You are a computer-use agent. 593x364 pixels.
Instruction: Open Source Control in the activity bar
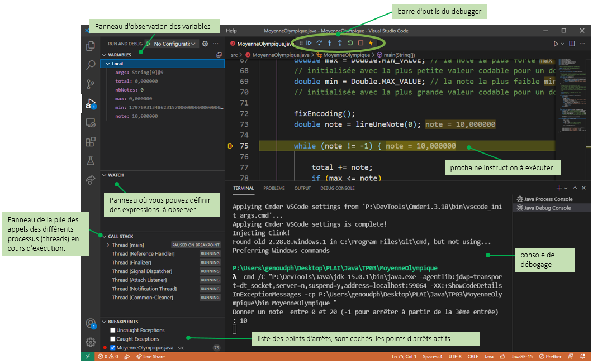pyautogui.click(x=90, y=84)
